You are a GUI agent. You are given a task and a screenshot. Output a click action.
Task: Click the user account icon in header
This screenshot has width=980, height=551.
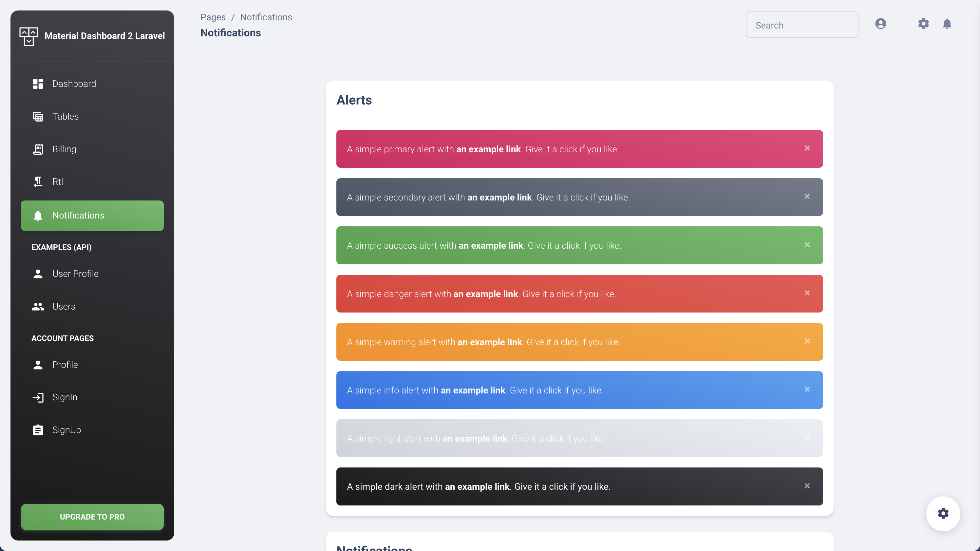click(880, 24)
